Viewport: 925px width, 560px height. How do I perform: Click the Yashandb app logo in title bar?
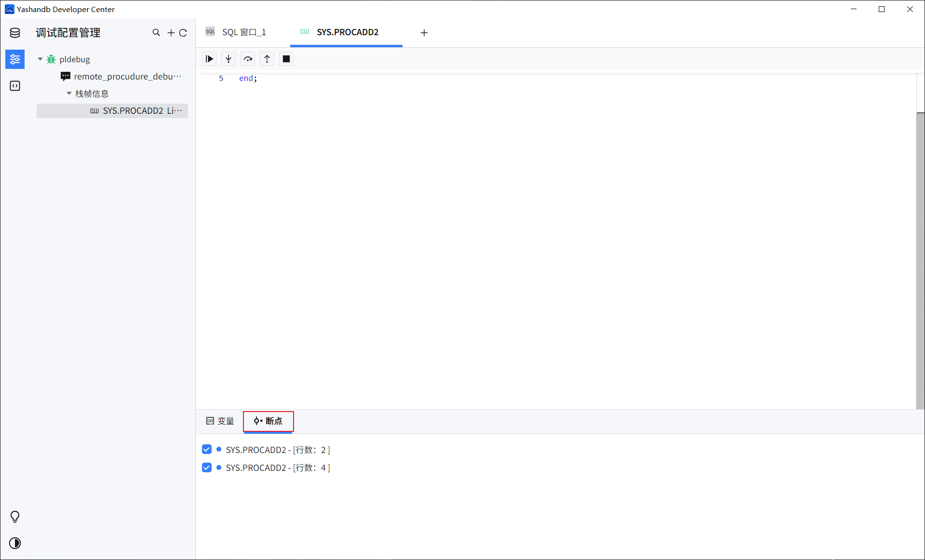pyautogui.click(x=9, y=9)
